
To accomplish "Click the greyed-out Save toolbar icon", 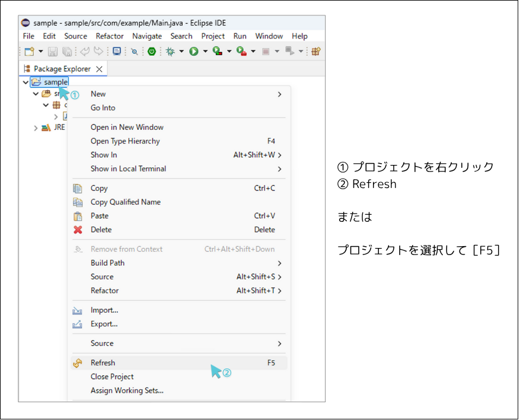I will click(x=53, y=52).
